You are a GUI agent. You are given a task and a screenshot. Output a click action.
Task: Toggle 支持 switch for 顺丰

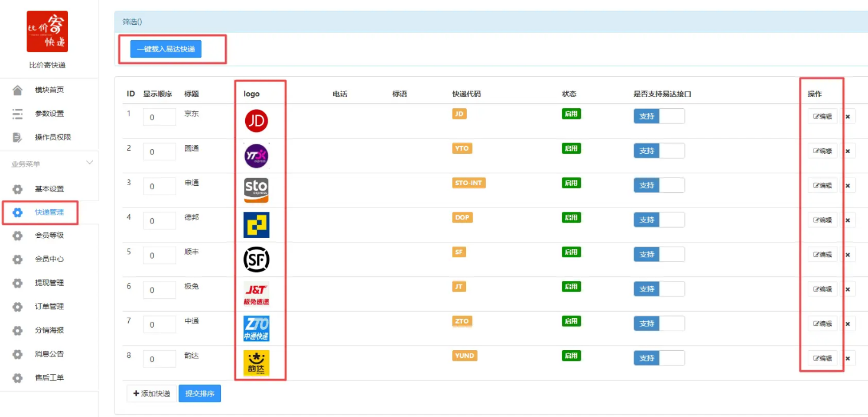[659, 254]
